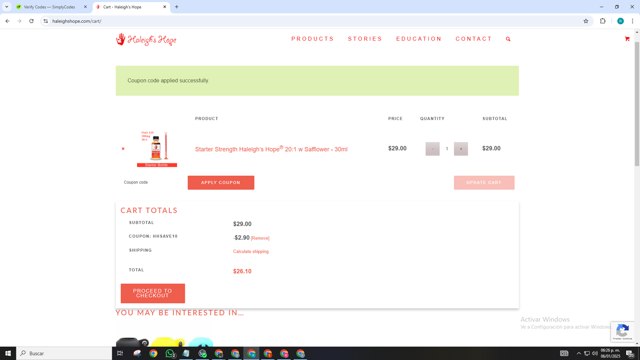This screenshot has height=360, width=640.
Task: Remove the HHSAVE10 coupon
Action: click(x=260, y=238)
